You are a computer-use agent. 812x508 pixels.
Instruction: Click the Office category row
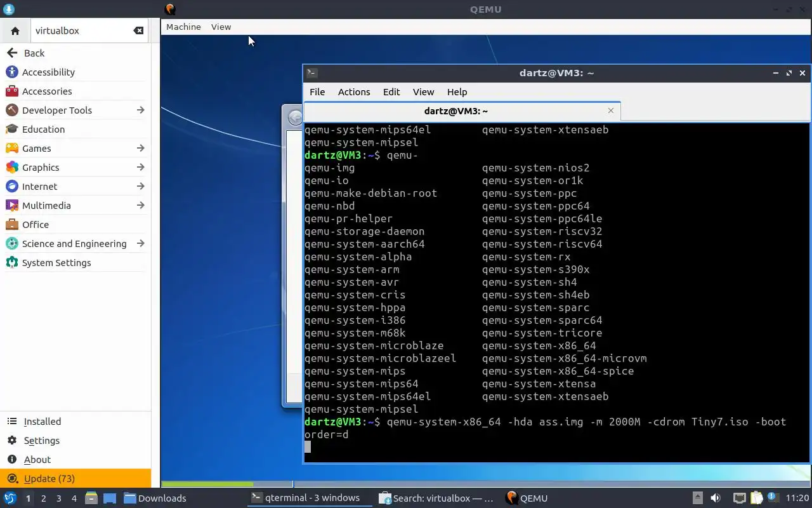pos(75,224)
